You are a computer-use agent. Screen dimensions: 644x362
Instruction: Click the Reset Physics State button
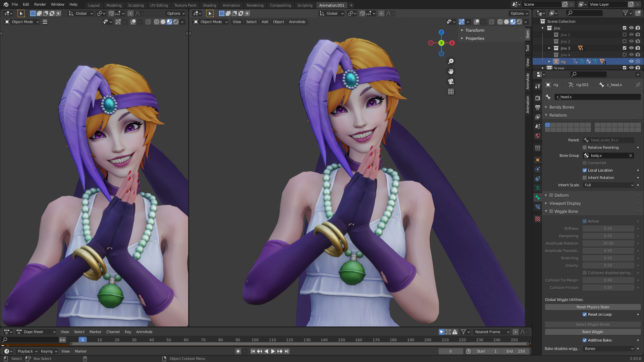point(593,307)
